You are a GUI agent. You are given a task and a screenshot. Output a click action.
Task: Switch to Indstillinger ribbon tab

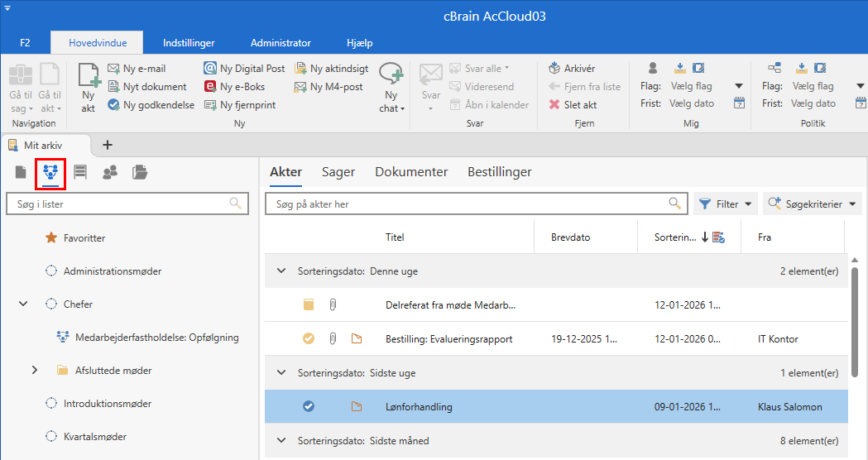(189, 43)
